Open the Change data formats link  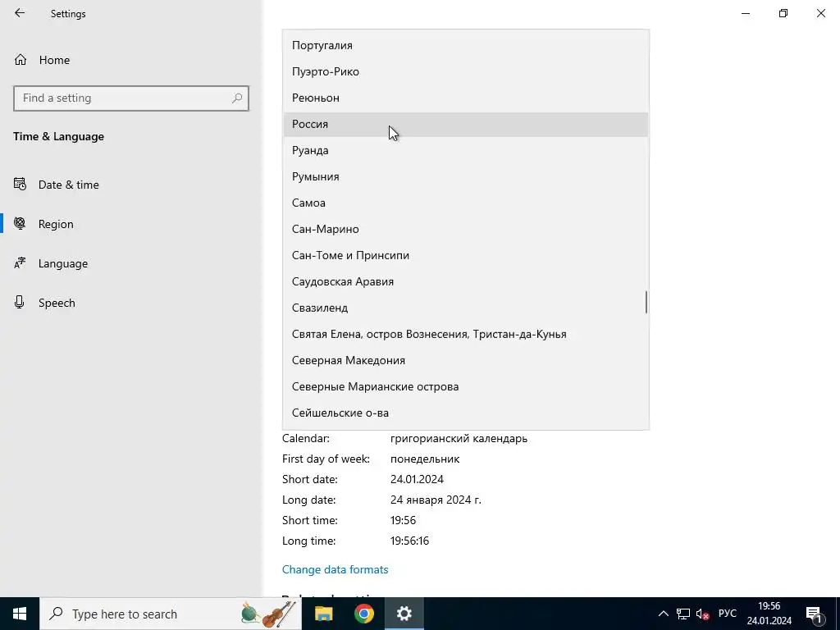335,569
